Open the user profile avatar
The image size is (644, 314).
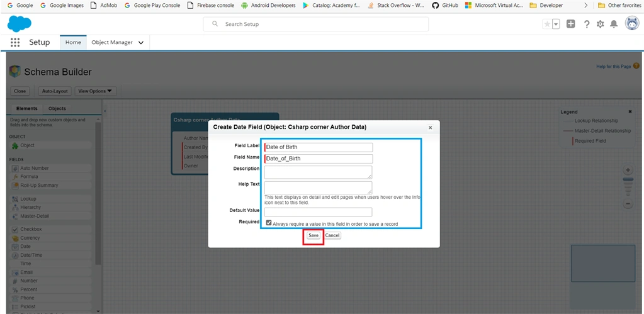point(632,24)
